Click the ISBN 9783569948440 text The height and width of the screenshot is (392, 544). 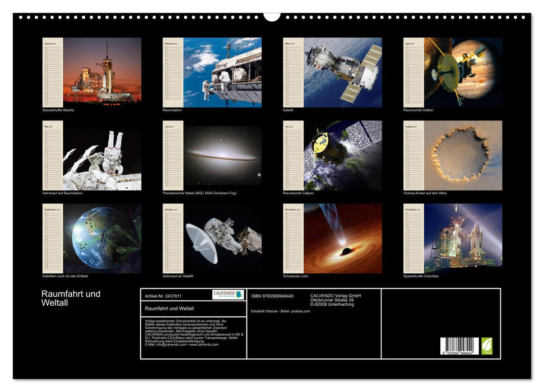[272, 296]
